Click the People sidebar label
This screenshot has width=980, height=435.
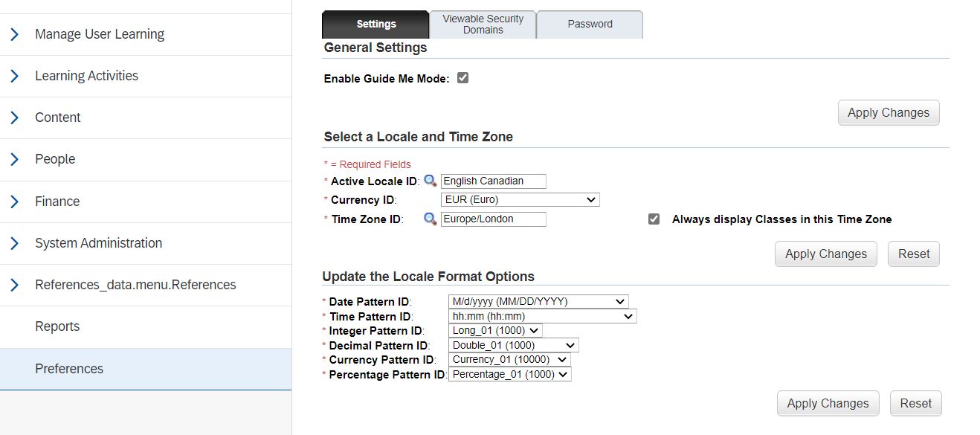55,159
